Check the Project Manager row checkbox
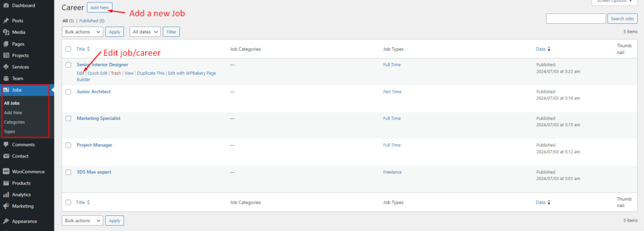Viewport: 644px width, 231px height. click(69, 145)
